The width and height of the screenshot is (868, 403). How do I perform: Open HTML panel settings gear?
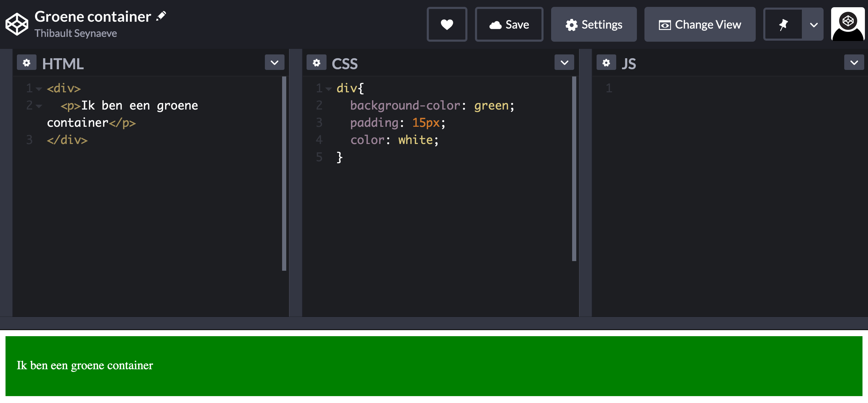click(x=27, y=63)
